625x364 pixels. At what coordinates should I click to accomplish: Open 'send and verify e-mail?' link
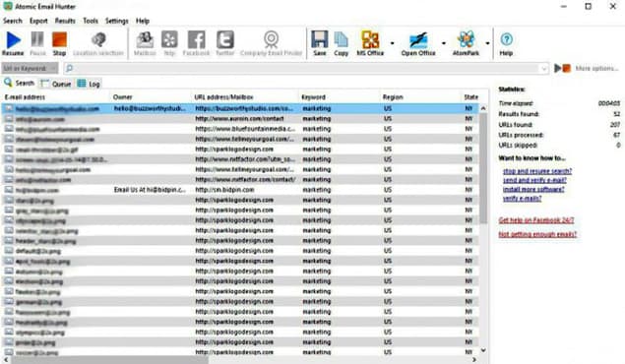tap(534, 180)
